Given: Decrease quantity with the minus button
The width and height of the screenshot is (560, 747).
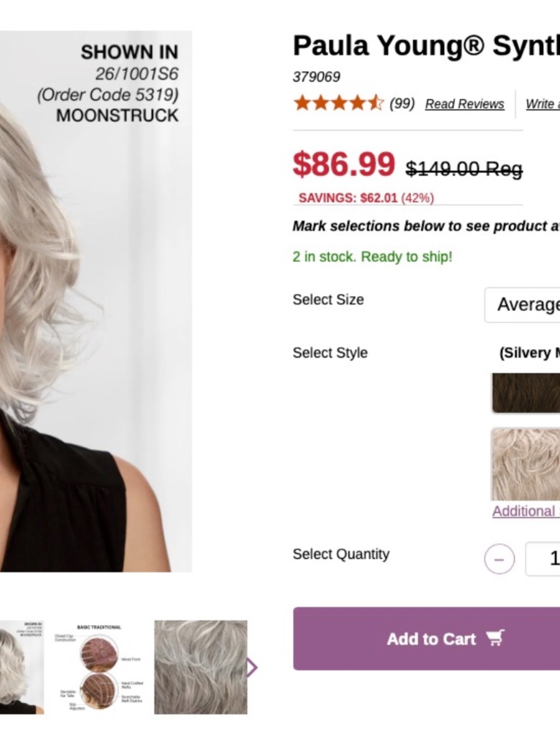Looking at the screenshot, I should [500, 559].
